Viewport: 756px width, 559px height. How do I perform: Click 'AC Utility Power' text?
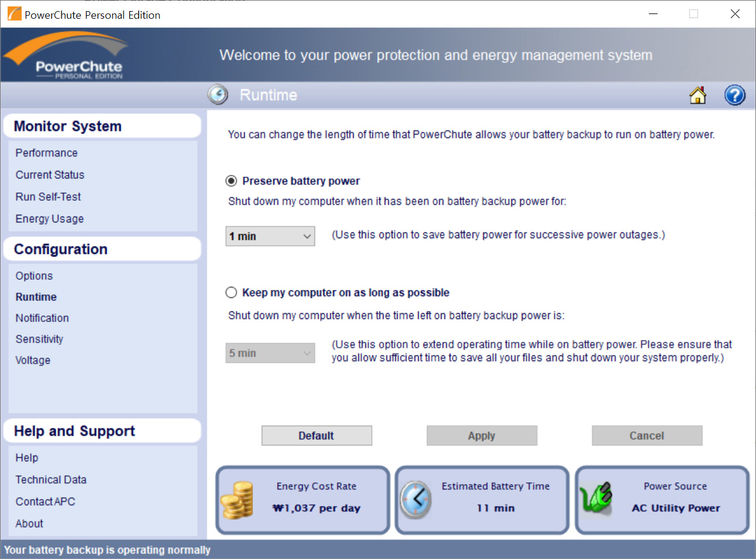(x=676, y=508)
